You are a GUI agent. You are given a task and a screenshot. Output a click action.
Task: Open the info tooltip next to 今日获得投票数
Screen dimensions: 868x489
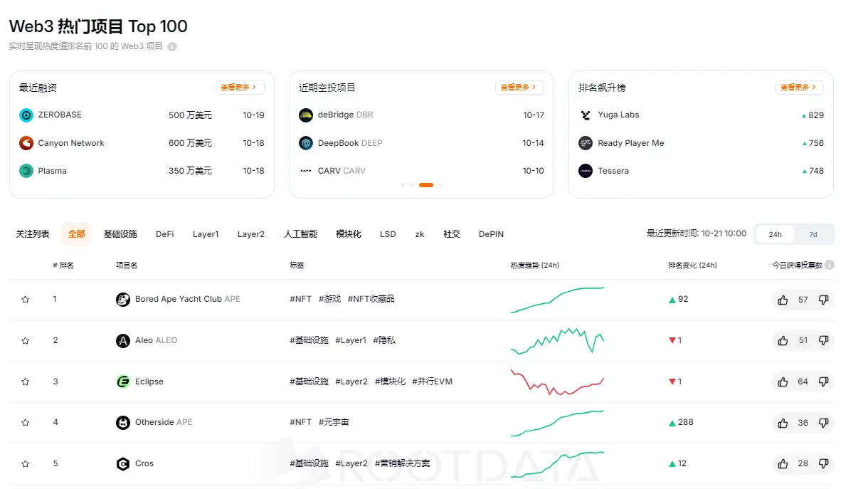pos(830,265)
